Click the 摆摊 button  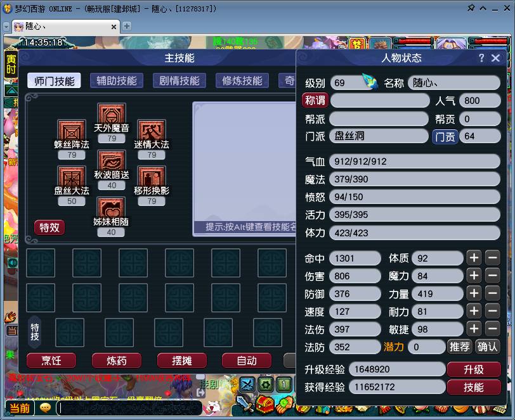pyautogui.click(x=182, y=360)
